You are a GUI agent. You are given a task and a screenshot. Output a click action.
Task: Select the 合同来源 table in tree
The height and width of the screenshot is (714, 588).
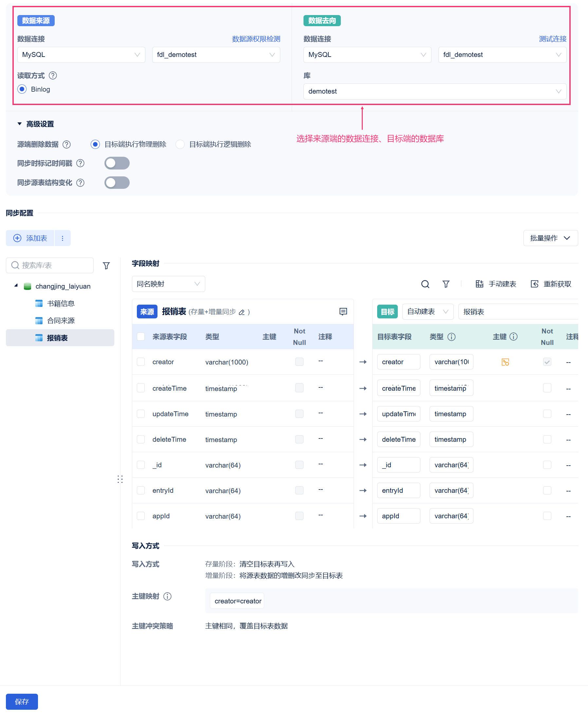[x=60, y=321]
